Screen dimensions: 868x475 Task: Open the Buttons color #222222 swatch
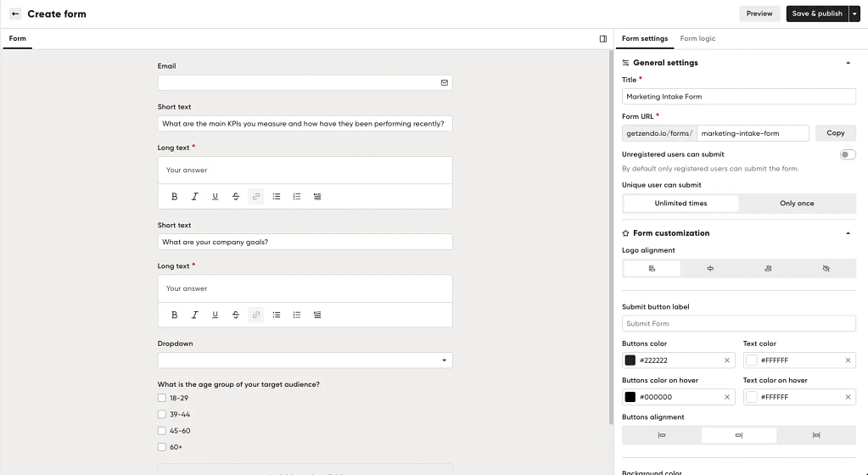pos(630,360)
